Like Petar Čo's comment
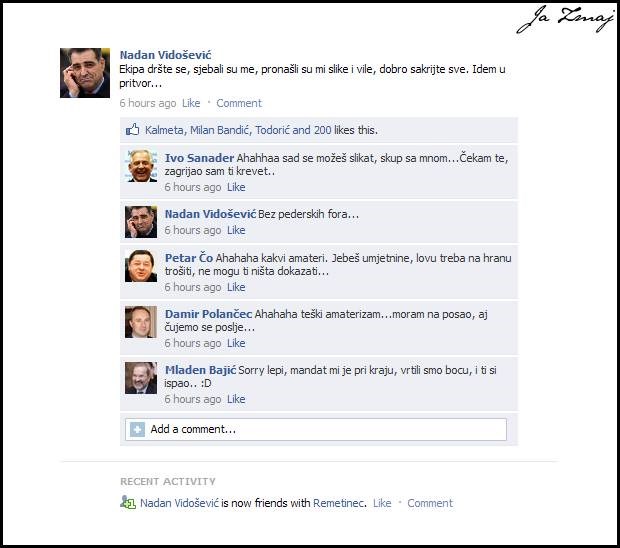 coord(236,287)
